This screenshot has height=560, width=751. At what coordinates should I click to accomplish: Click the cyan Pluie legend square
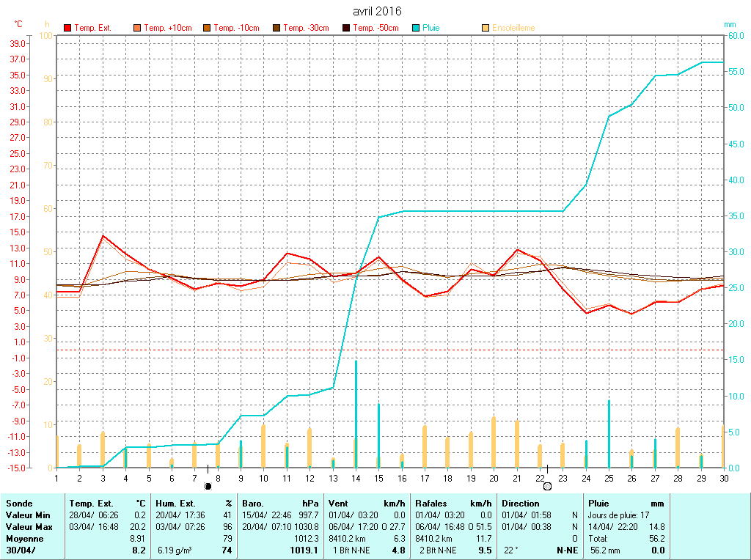pyautogui.click(x=416, y=28)
